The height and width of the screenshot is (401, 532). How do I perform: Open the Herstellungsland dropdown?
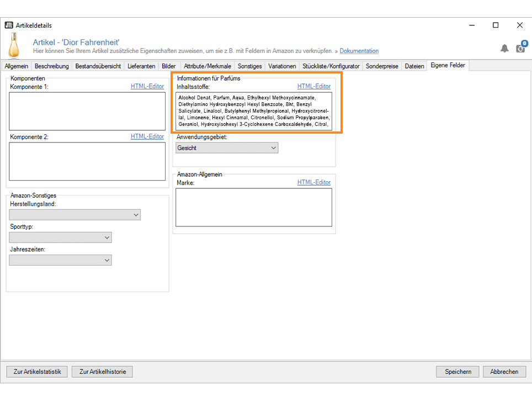click(75, 215)
